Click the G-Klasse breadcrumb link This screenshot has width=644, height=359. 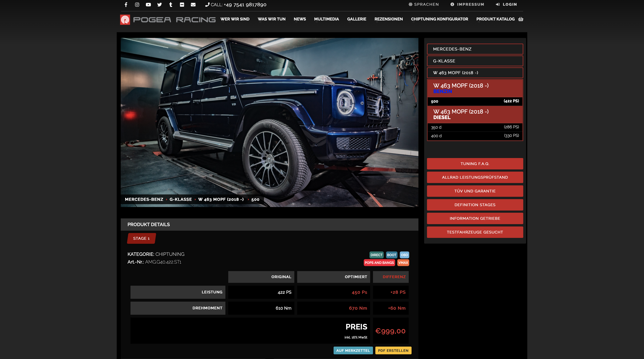(180, 199)
